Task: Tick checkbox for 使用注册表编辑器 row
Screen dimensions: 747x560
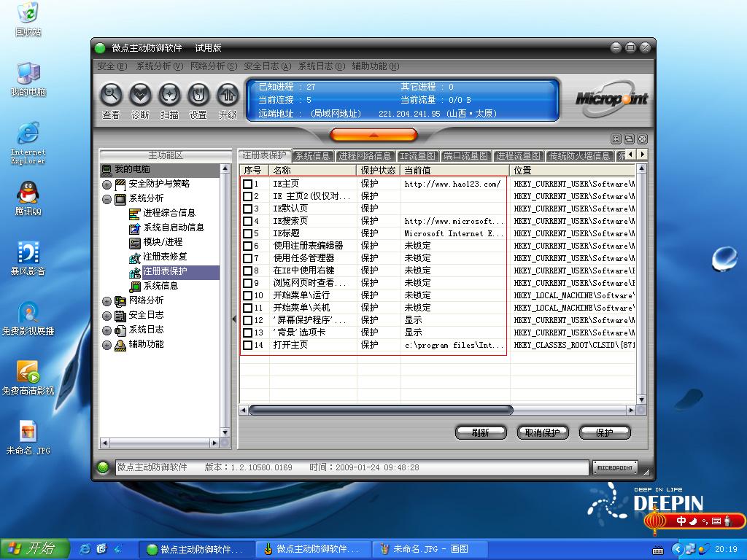Action: click(248, 246)
